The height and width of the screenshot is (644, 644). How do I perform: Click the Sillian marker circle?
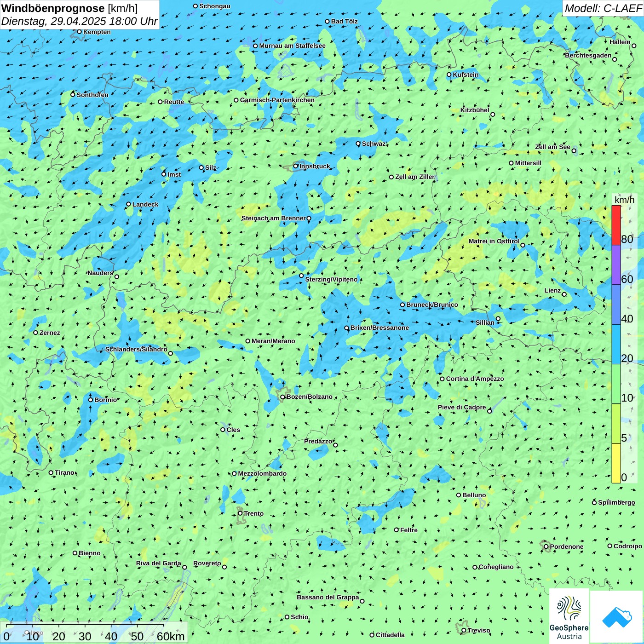(498, 318)
